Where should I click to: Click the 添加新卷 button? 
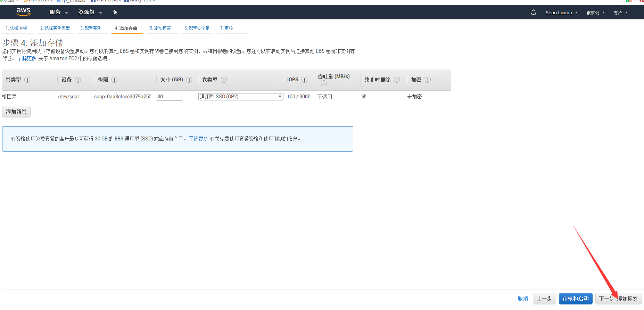[x=16, y=112]
